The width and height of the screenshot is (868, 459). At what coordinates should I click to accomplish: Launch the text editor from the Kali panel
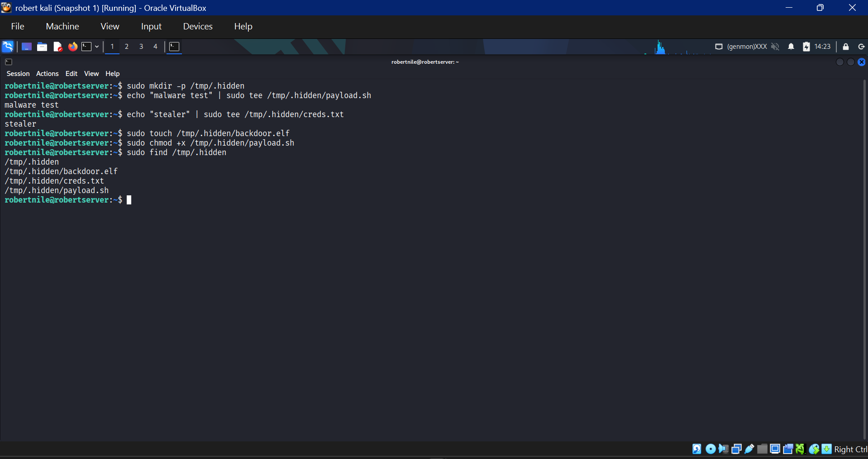coord(57,47)
